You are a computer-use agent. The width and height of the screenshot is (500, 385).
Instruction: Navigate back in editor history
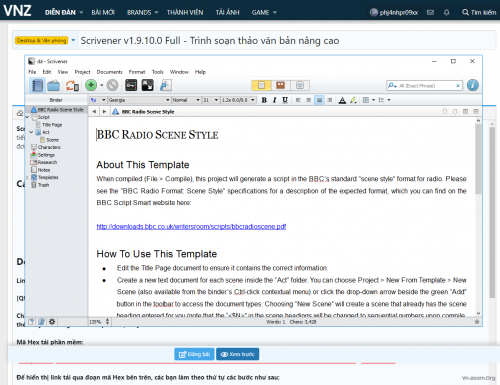click(94, 111)
